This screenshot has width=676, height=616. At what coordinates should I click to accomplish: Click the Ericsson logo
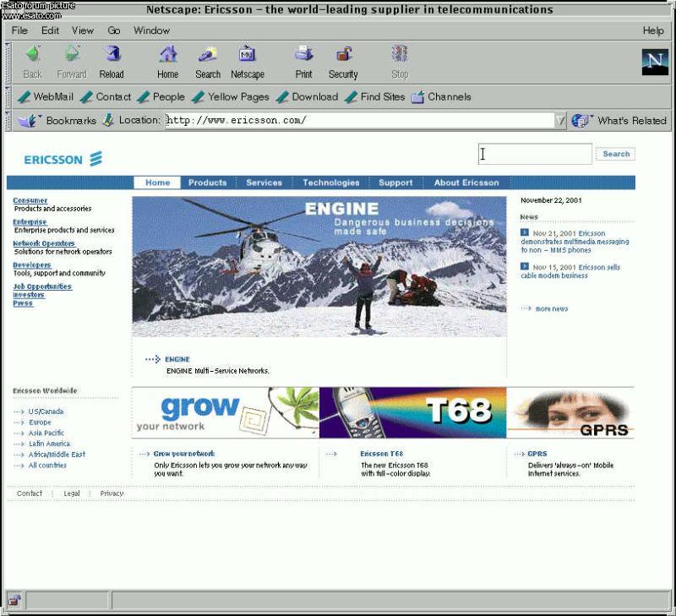point(63,159)
